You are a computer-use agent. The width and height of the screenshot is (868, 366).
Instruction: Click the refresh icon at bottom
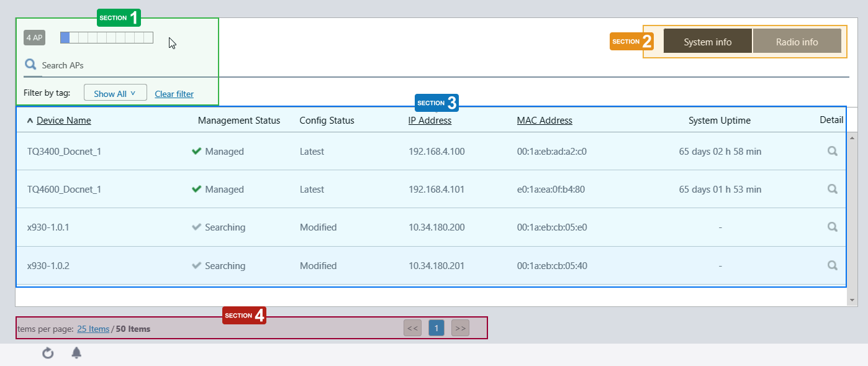48,354
